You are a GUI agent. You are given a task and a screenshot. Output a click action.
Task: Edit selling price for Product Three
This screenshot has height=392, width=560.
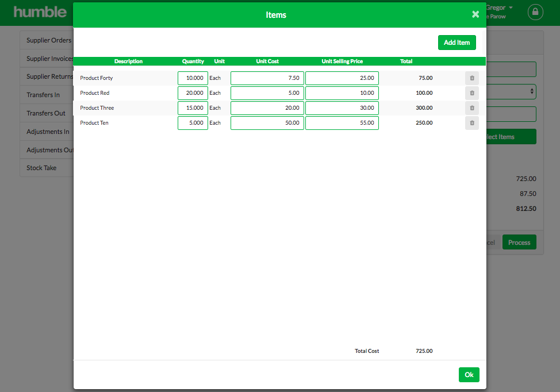point(342,108)
